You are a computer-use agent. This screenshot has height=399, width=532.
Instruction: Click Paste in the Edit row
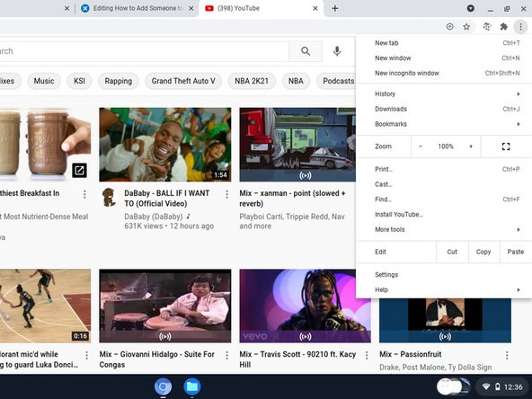coord(516,252)
